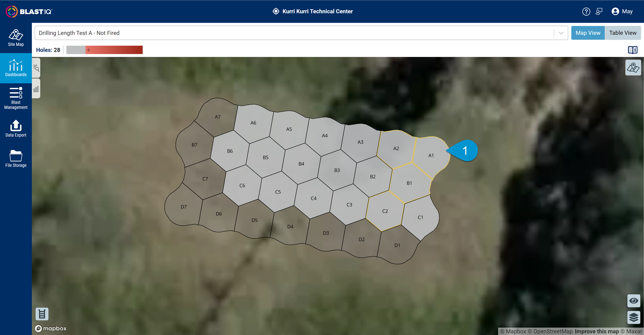This screenshot has width=644, height=335.
Task: Select hole A2 on the map
Action: tap(396, 149)
